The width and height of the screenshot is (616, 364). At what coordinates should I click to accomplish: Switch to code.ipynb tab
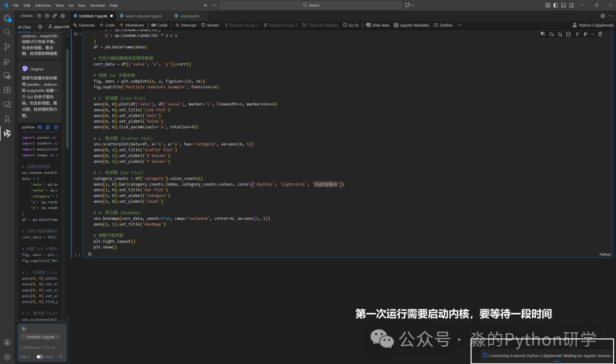pyautogui.click(x=189, y=16)
